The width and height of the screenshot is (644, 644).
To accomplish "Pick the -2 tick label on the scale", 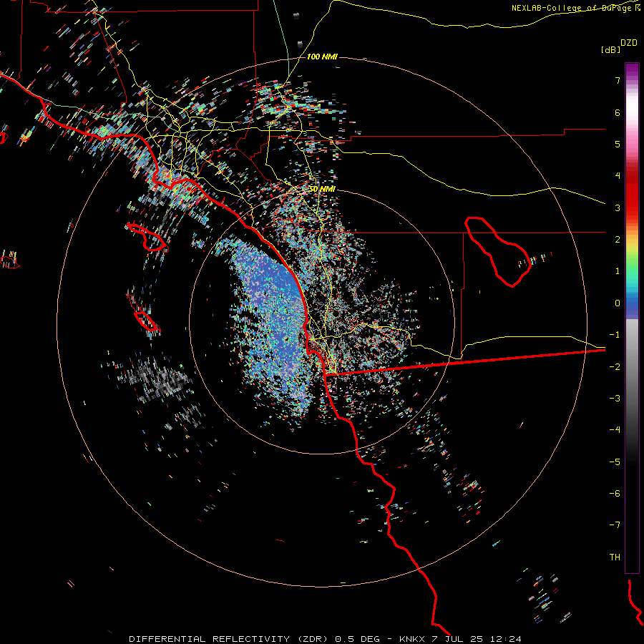I will point(615,367).
